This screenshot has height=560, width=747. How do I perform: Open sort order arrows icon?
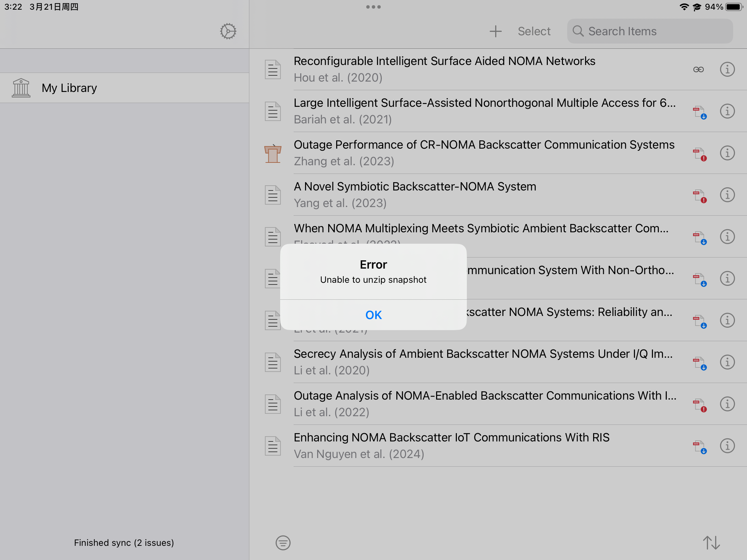(711, 543)
